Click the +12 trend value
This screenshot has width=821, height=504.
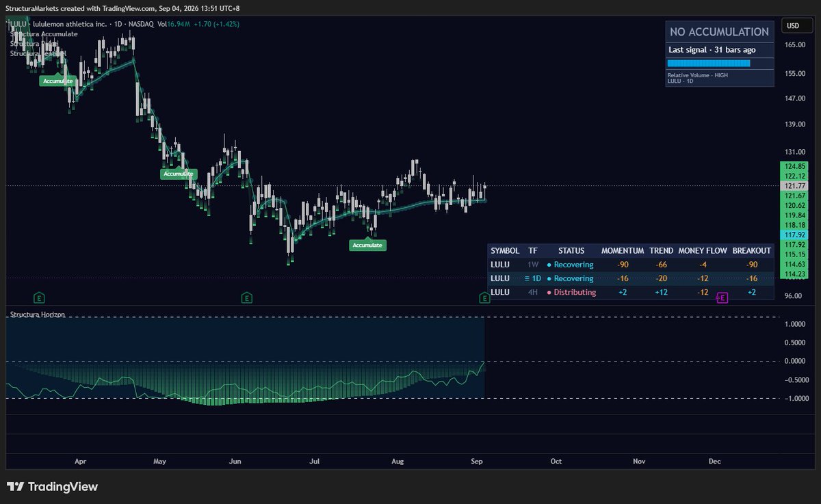(x=662, y=292)
